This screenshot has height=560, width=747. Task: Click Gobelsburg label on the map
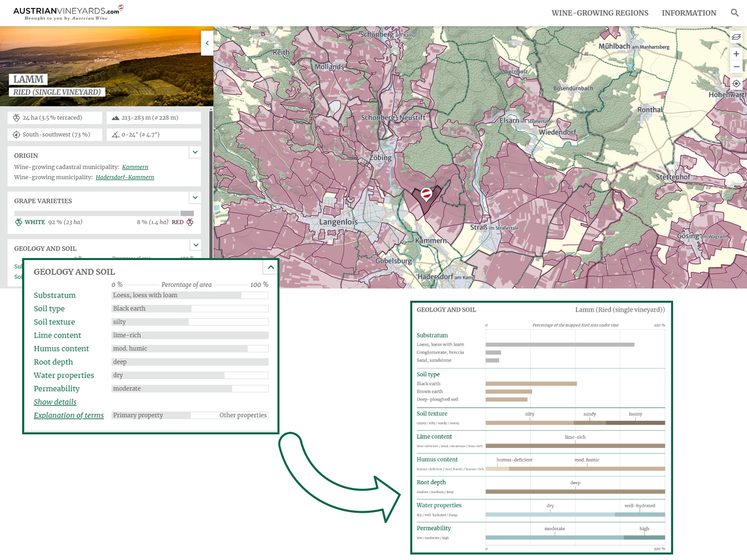(394, 261)
